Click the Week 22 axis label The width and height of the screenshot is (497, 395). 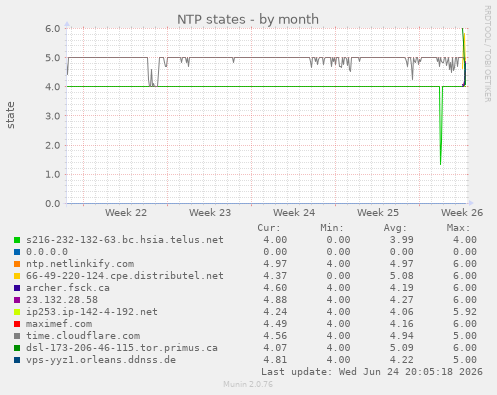126,213
